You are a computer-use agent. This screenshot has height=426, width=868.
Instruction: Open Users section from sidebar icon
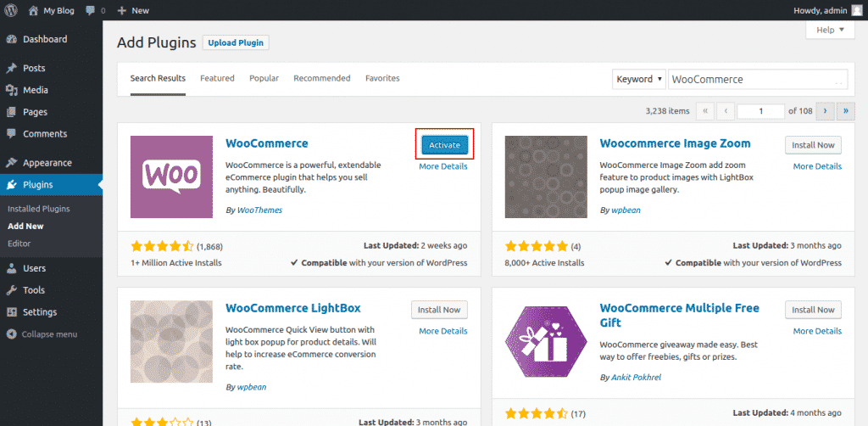(x=11, y=268)
